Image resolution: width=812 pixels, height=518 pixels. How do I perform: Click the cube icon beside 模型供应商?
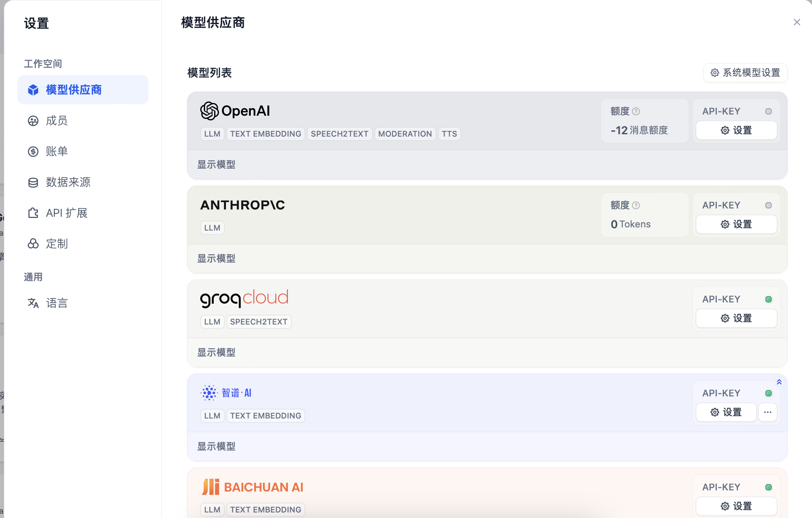[33, 90]
